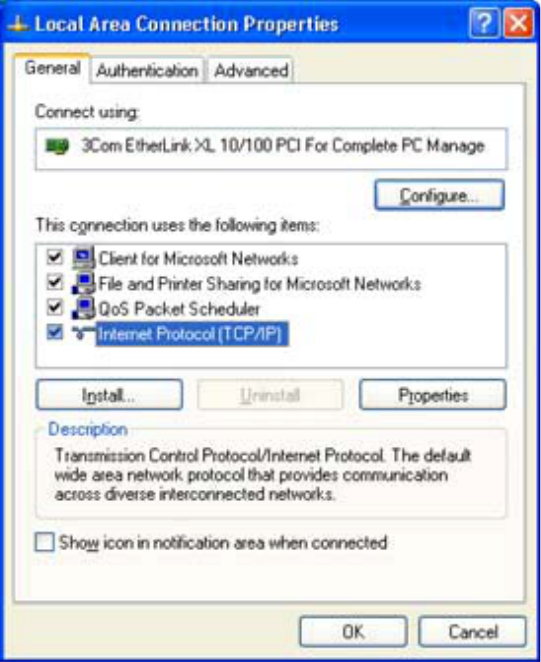The height and width of the screenshot is (662, 541).
Task: Click the QoS Packet Scheduler icon
Action: tap(84, 309)
